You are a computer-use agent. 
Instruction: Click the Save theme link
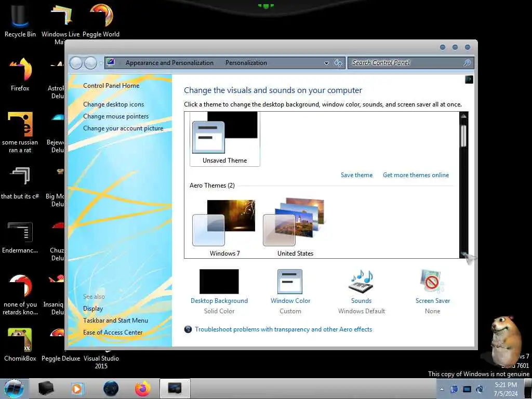[356, 175]
